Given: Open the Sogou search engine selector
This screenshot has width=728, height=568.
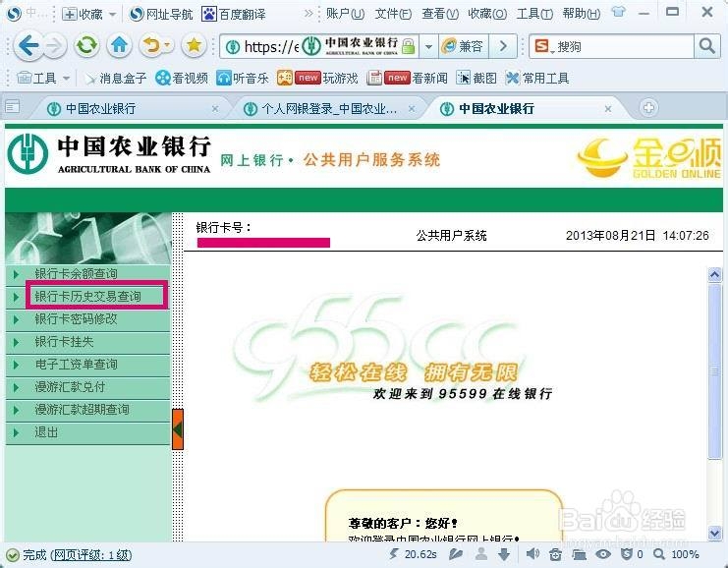Looking at the screenshot, I should tap(544, 46).
